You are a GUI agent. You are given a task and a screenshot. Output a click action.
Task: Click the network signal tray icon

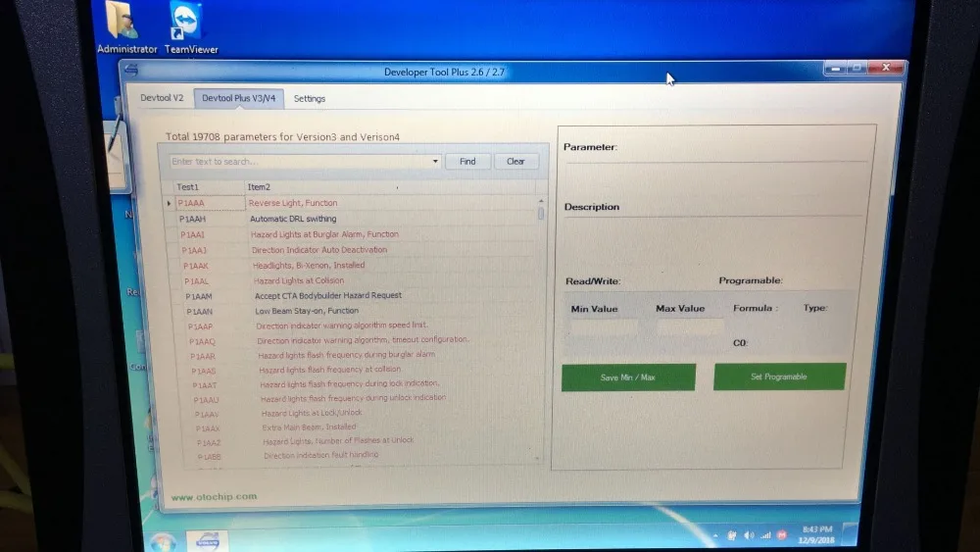(765, 535)
